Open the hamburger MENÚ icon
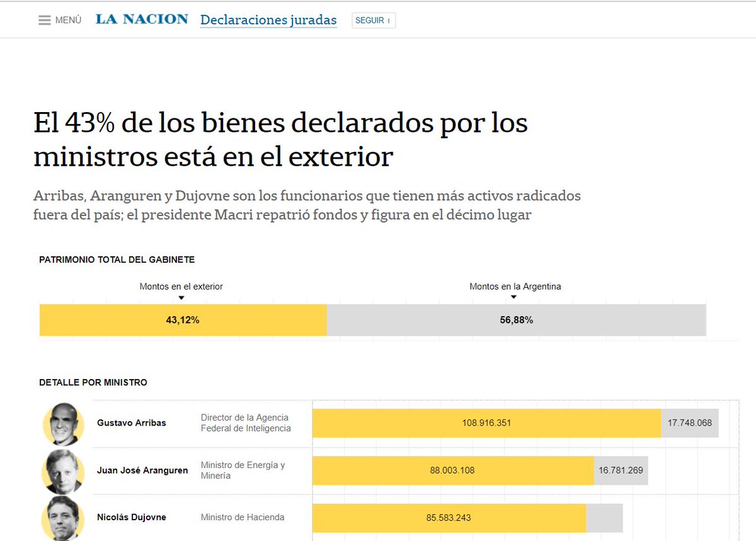 pos(44,20)
